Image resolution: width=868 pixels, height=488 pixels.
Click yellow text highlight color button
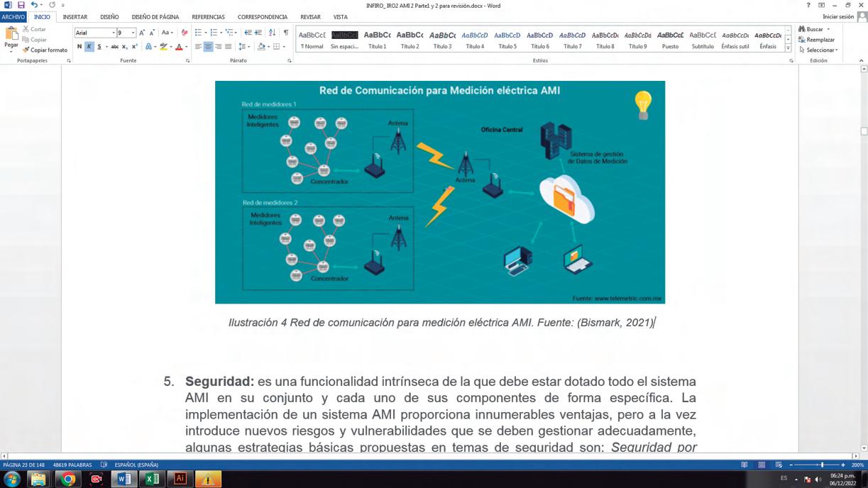(x=163, y=47)
